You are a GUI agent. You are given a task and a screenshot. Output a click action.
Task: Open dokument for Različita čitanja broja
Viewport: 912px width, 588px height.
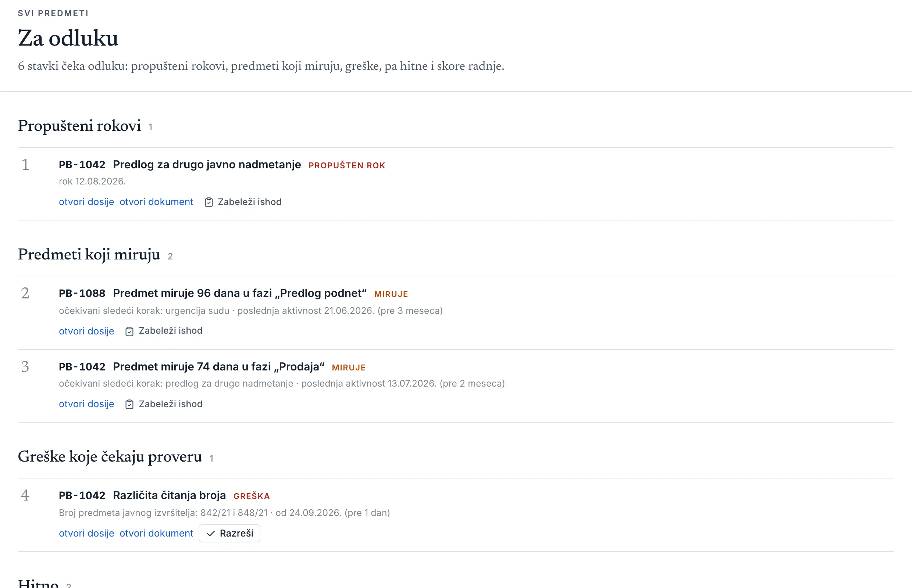point(156,533)
